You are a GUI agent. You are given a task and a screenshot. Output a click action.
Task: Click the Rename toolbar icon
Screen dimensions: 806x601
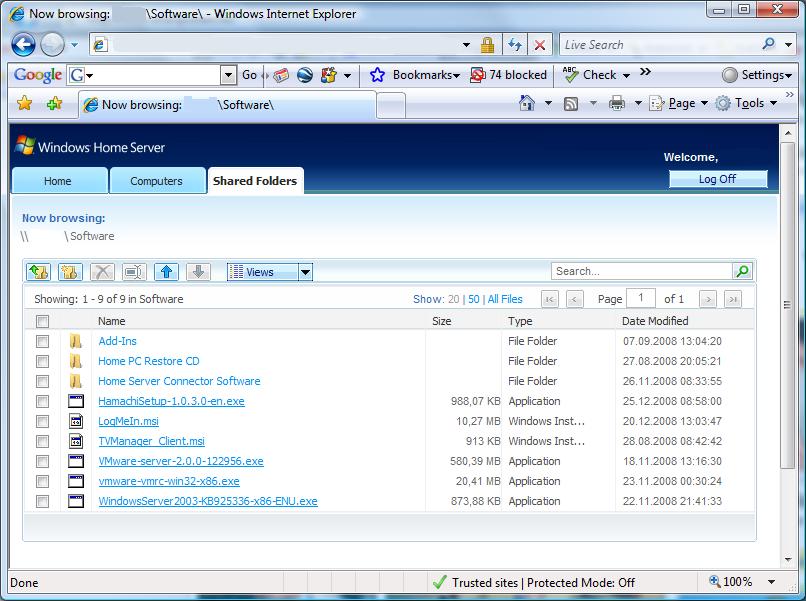pyautogui.click(x=134, y=272)
